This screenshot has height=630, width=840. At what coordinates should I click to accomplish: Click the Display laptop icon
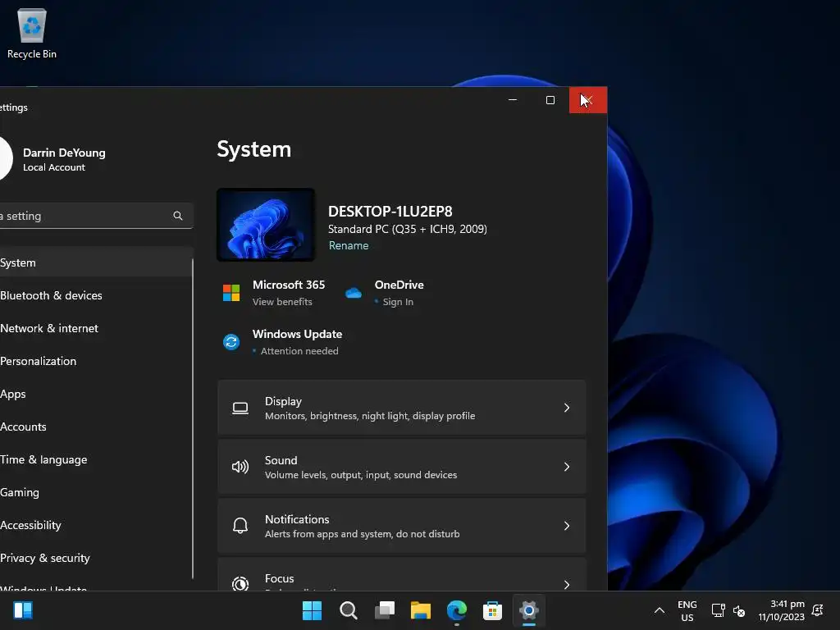click(240, 409)
